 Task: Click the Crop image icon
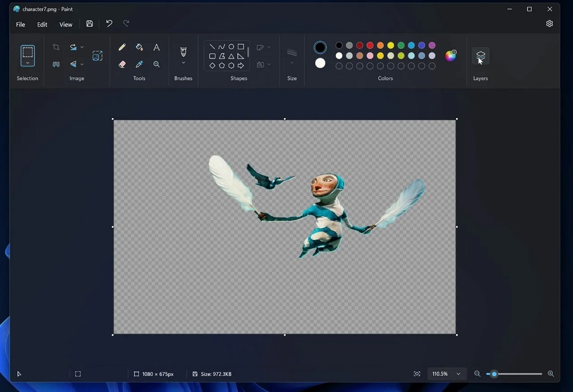[x=56, y=48]
